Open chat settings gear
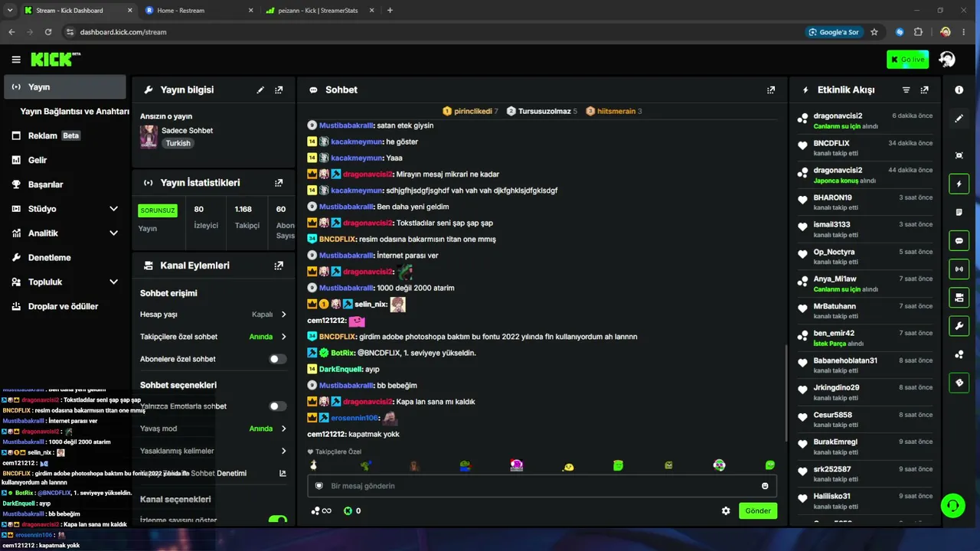Image resolution: width=980 pixels, height=551 pixels. click(x=726, y=511)
